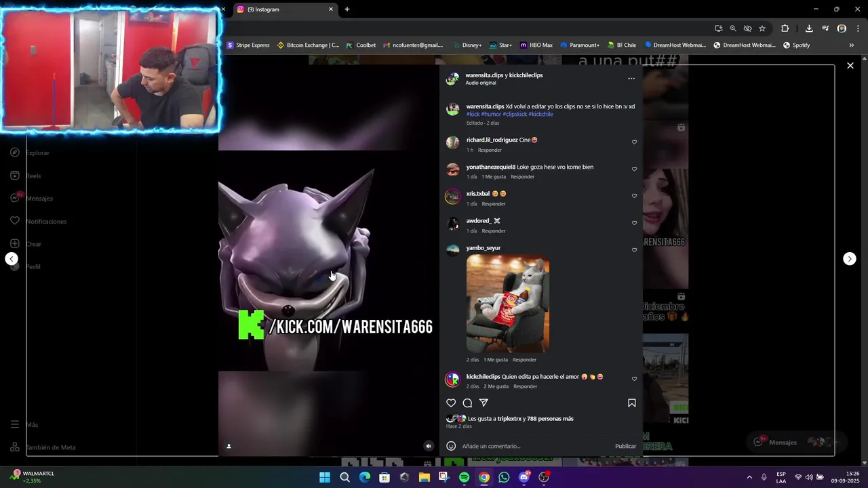Open Explorar in Instagram sidebar

(x=31, y=152)
